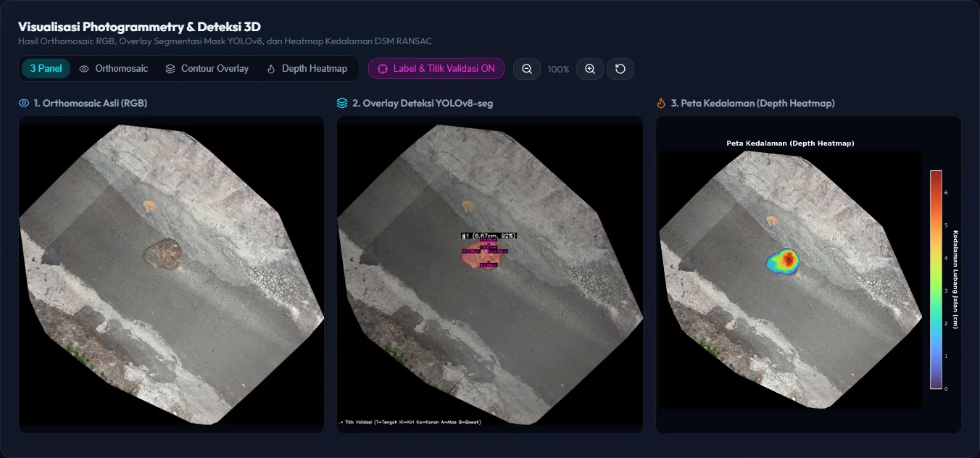The height and width of the screenshot is (458, 980).
Task: Click the pothole heatmap hotspot
Action: coord(783,260)
